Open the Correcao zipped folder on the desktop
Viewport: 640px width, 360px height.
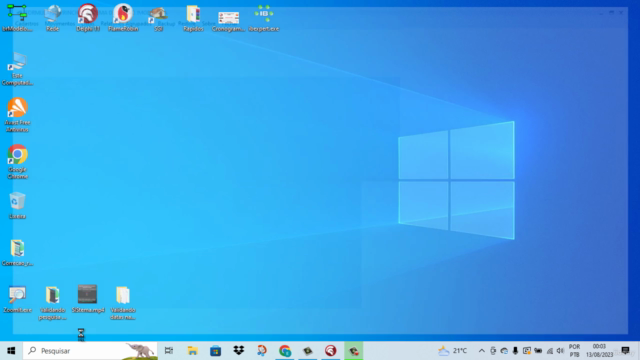(x=17, y=253)
